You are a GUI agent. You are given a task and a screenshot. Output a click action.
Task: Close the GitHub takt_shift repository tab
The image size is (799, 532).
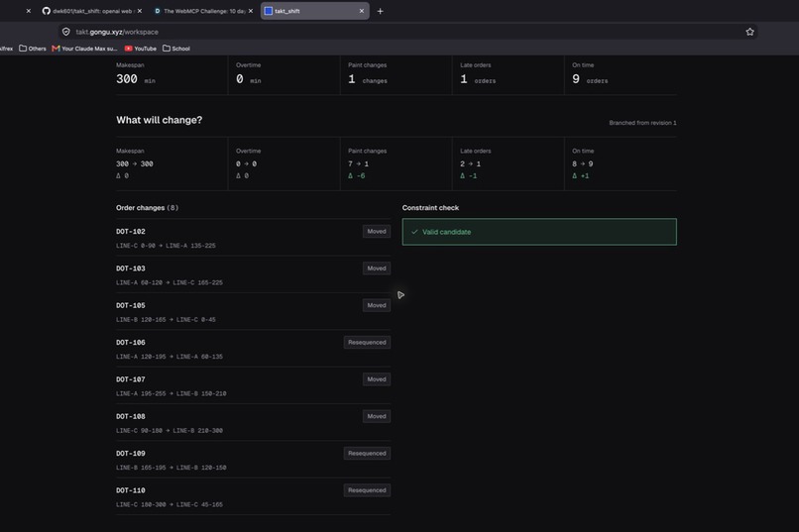click(x=140, y=11)
